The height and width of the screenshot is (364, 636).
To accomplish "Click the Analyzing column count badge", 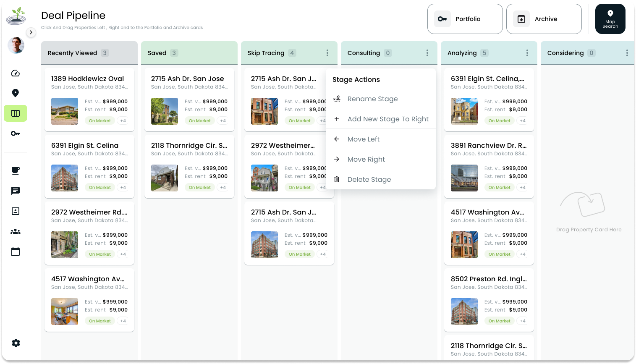I will click(484, 53).
